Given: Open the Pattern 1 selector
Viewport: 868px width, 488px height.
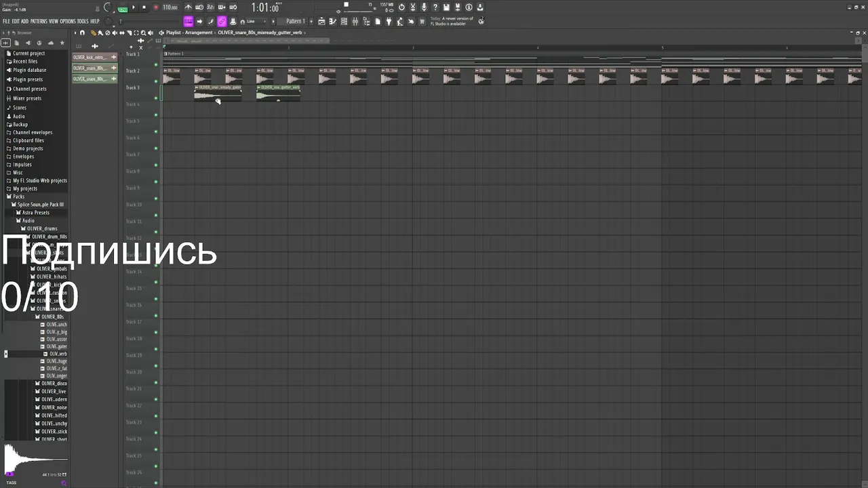Looking at the screenshot, I should (x=296, y=21).
